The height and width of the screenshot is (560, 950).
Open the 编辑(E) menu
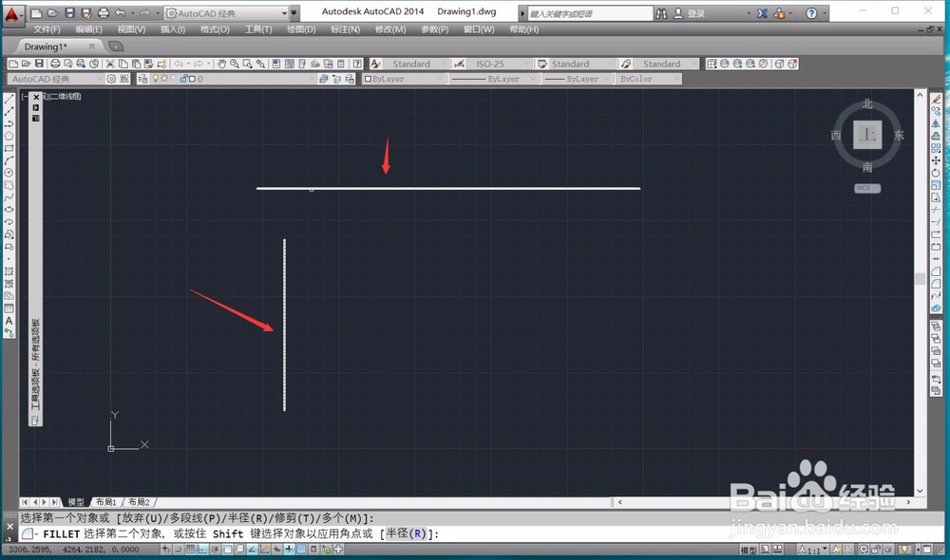point(88,29)
